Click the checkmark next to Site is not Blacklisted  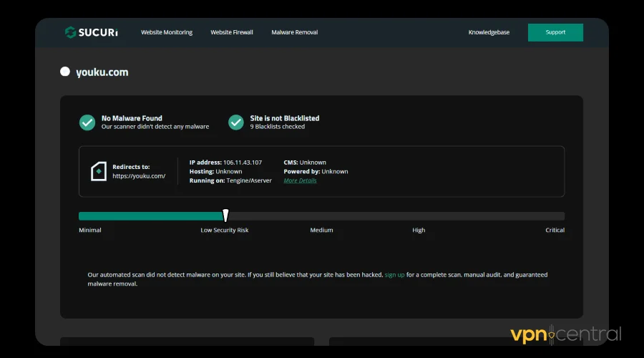236,122
